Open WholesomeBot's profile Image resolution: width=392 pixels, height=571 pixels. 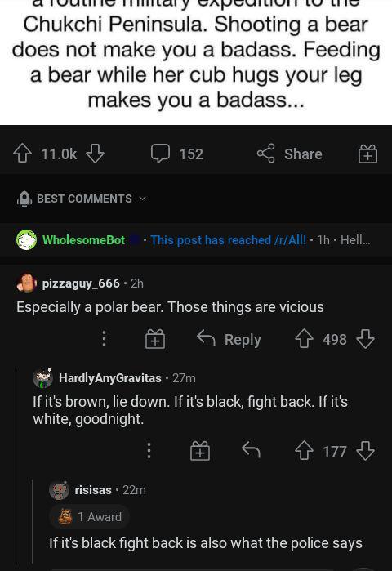pos(84,240)
